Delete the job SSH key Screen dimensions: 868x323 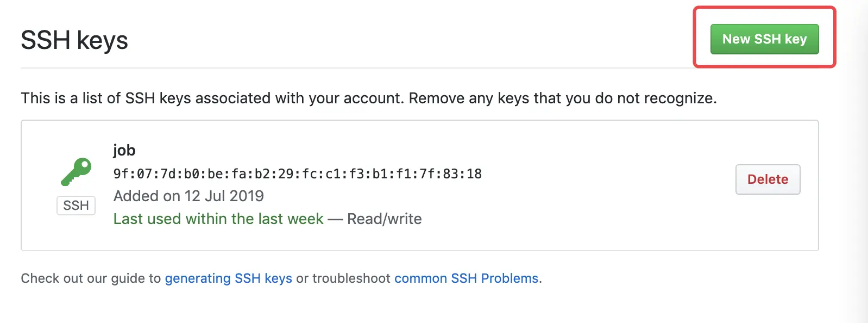(x=768, y=179)
